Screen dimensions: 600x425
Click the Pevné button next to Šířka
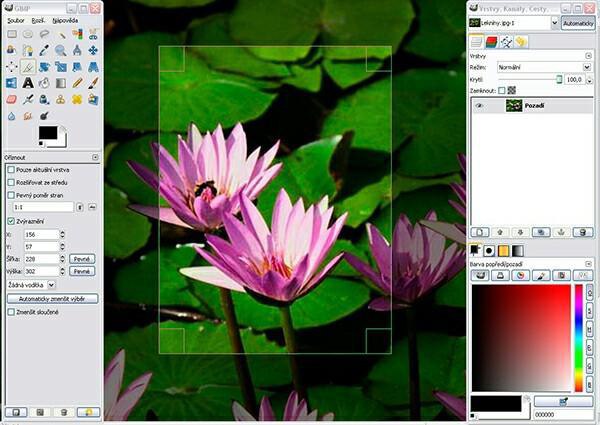pyautogui.click(x=82, y=259)
